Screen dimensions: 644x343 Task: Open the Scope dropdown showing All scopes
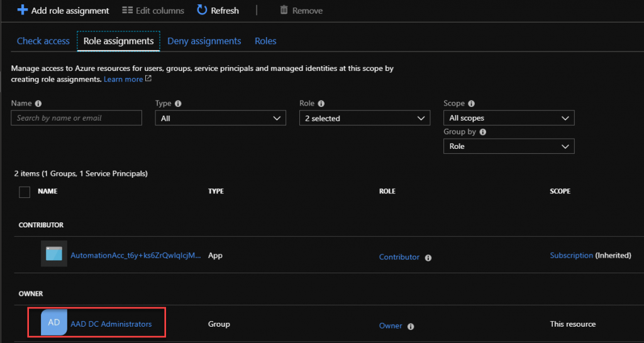pos(509,118)
